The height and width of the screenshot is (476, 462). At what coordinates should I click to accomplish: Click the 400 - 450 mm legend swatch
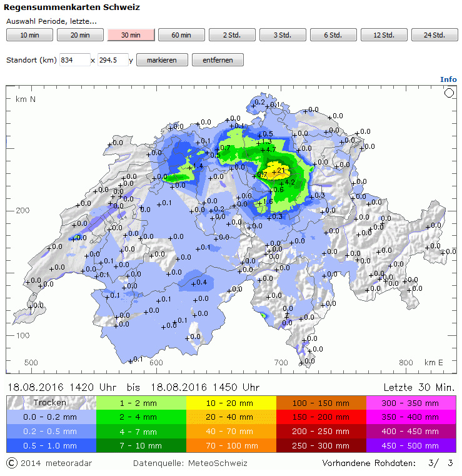[x=411, y=432]
